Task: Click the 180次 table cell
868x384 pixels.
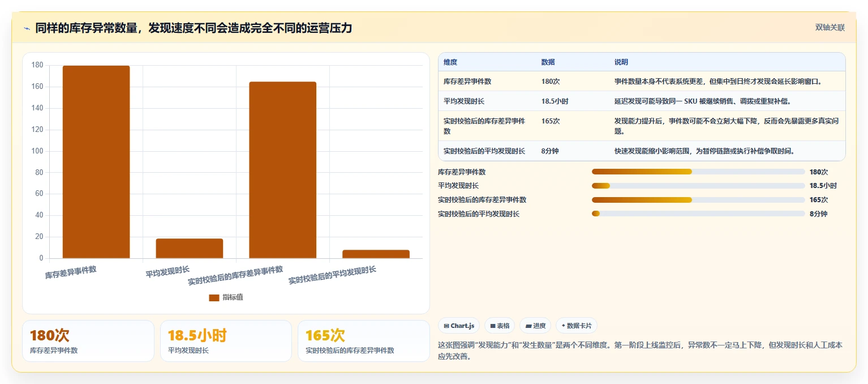Action: 551,82
